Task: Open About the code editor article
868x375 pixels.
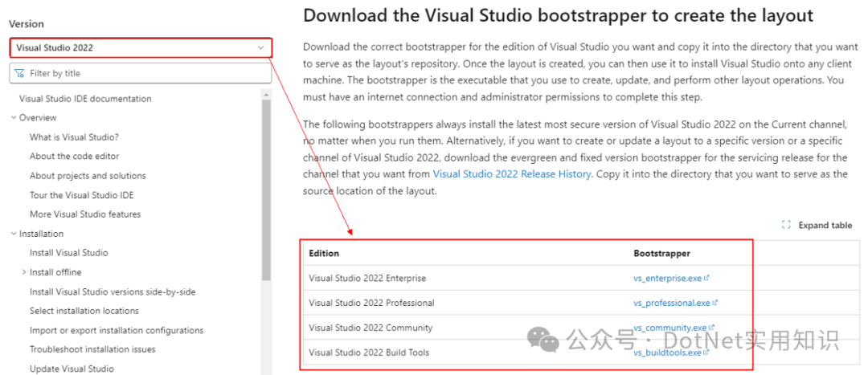Action: [74, 156]
